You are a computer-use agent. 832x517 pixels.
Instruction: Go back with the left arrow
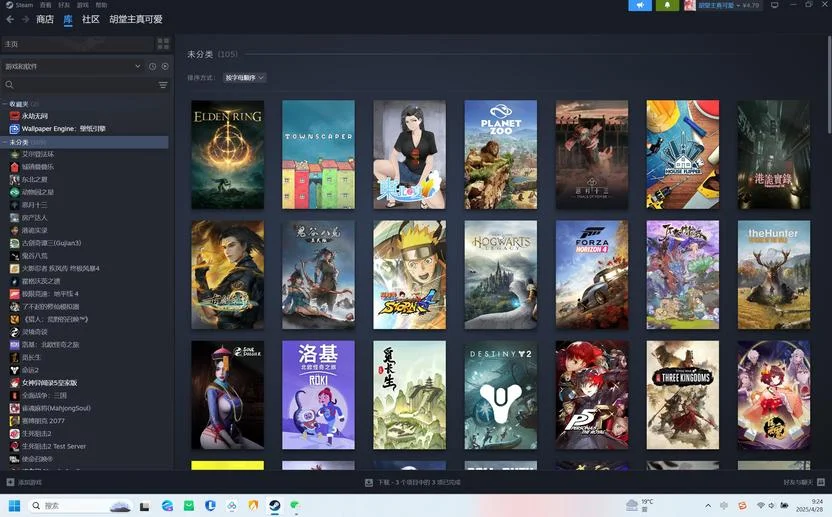click(10, 19)
